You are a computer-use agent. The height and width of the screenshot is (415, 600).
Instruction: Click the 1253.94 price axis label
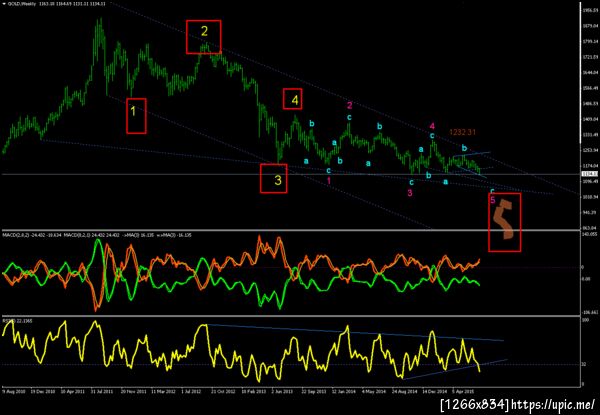pos(589,150)
